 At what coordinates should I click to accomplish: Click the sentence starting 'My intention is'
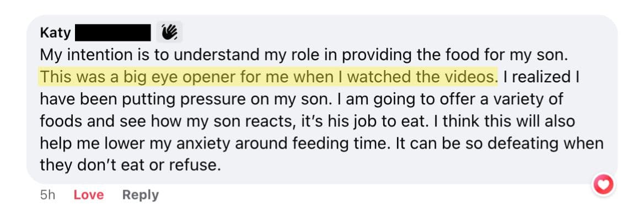pos(303,55)
